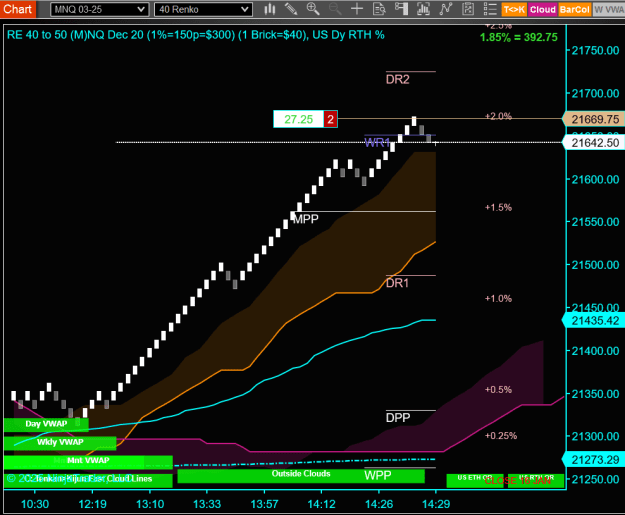Click the DR1 pivot label
This screenshot has height=515, width=625.
(x=397, y=283)
